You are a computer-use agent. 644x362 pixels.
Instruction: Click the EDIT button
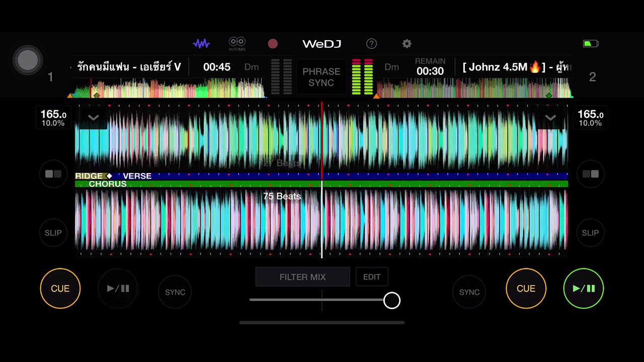(x=372, y=277)
